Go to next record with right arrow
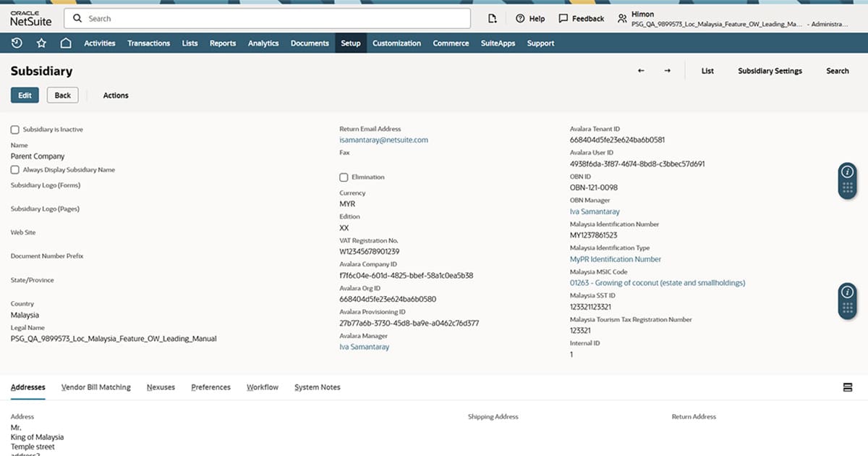The image size is (868, 456). (x=667, y=71)
